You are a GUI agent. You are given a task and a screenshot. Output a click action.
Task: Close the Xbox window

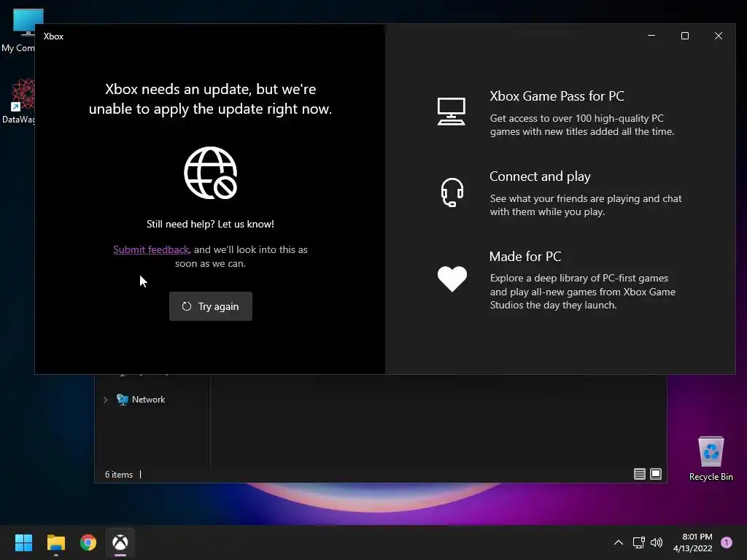pyautogui.click(x=719, y=36)
